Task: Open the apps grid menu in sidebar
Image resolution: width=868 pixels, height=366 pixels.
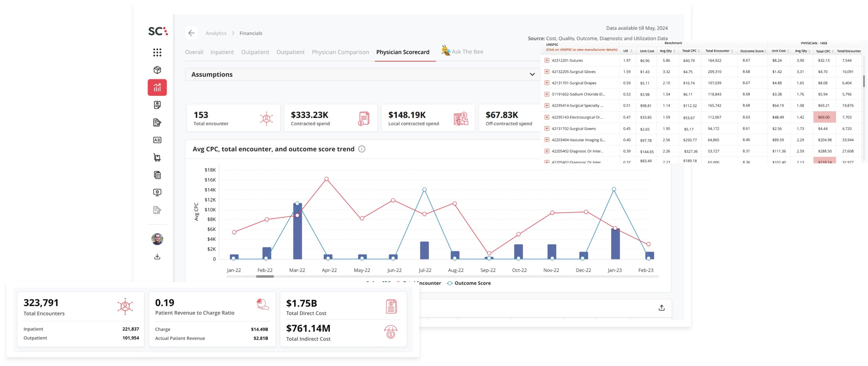Action: pyautogui.click(x=157, y=52)
